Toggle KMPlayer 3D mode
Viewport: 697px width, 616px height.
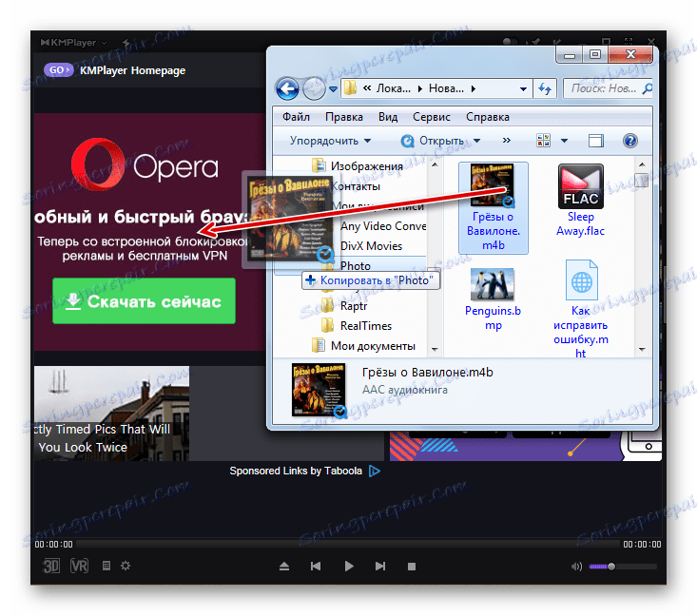51,566
